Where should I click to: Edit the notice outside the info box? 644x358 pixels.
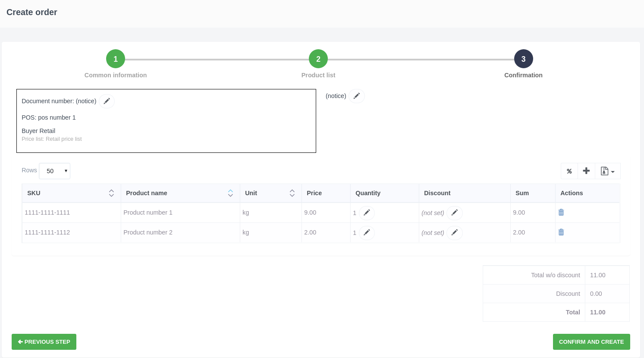[357, 96]
